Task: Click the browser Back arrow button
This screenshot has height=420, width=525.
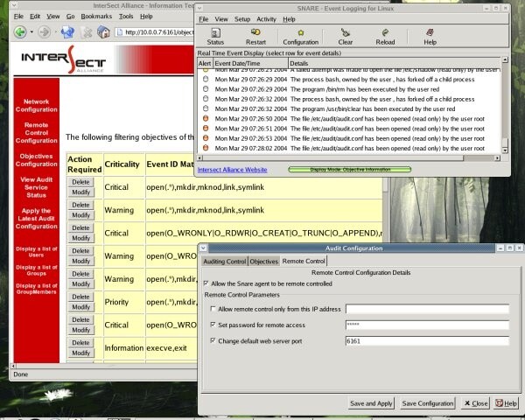Action: coord(20,32)
